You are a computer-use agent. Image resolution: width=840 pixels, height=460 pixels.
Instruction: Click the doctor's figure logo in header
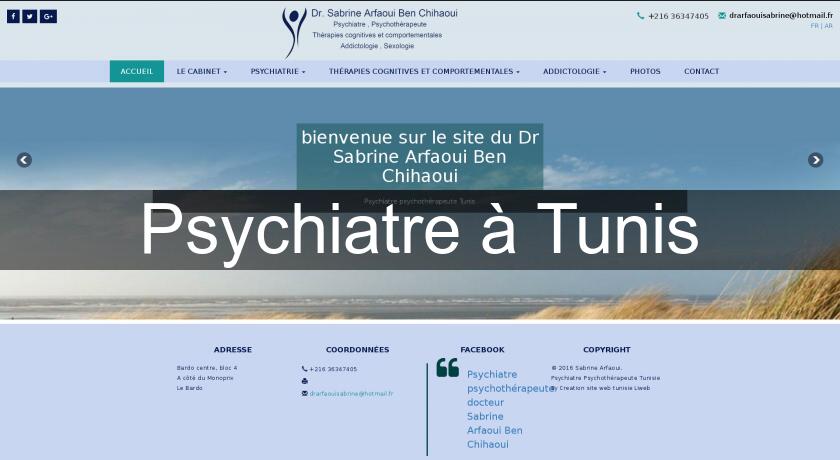(294, 32)
